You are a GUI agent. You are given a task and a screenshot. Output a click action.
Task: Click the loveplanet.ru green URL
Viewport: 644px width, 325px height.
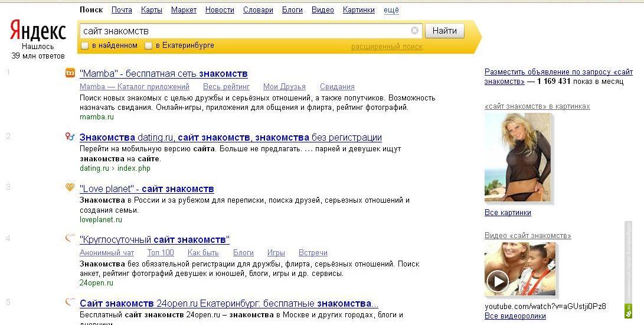click(x=100, y=220)
